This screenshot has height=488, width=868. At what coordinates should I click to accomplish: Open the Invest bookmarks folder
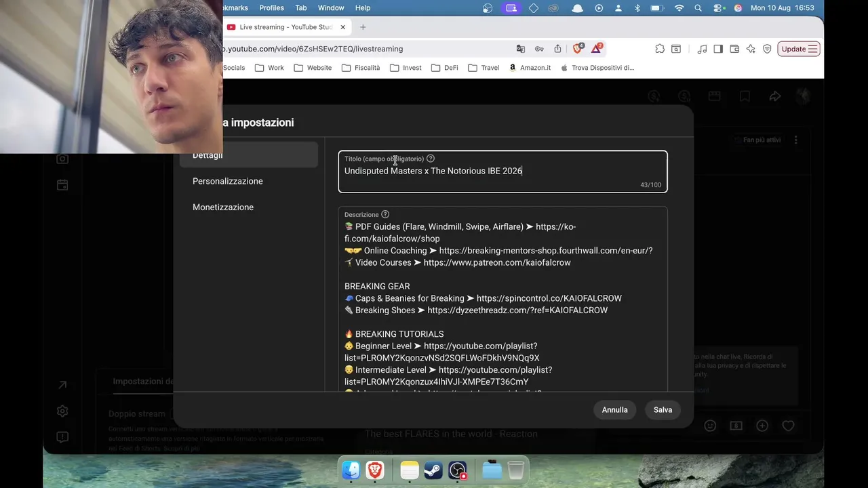[x=406, y=68]
